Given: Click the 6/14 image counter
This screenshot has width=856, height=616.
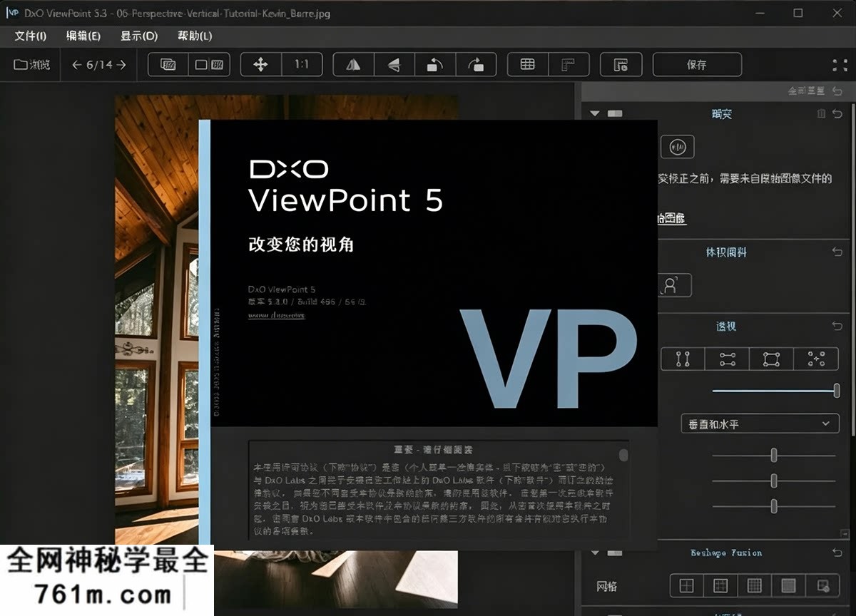Looking at the screenshot, I should (x=100, y=65).
